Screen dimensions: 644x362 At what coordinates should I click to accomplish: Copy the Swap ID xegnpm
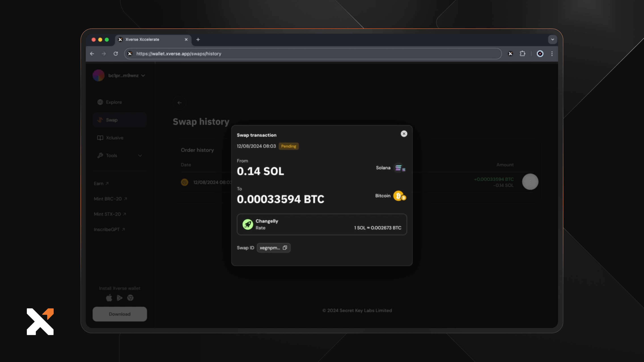[285, 248]
